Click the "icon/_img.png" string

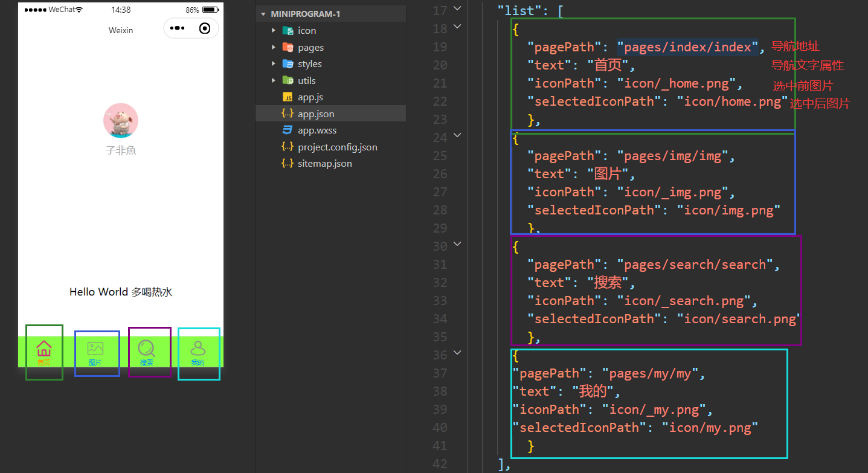673,192
